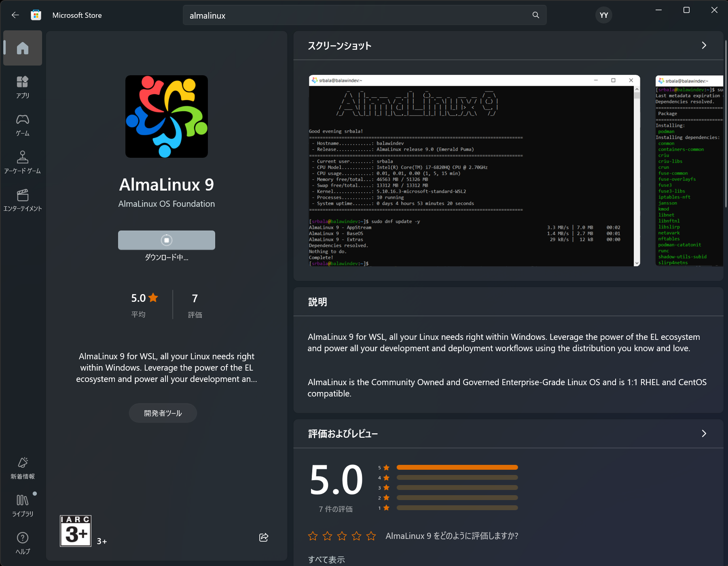
Task: Click the 7 件の評価 label
Action: pyautogui.click(x=336, y=509)
